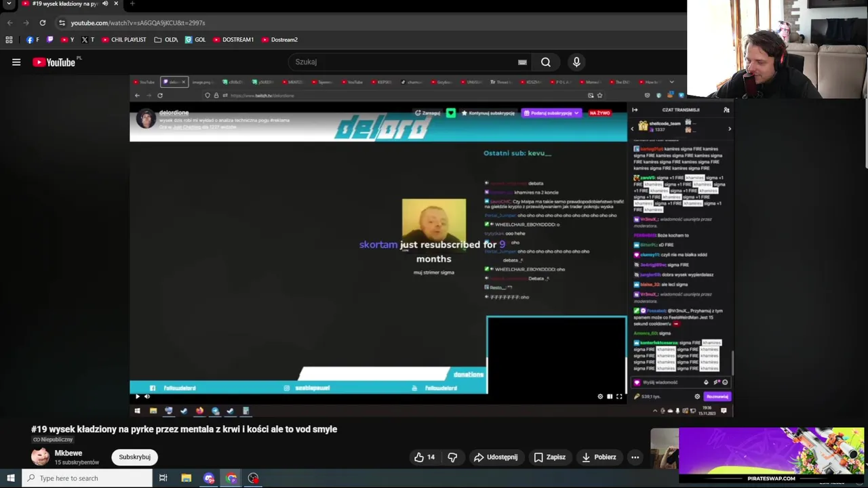Mute the audio on the YouTube tab
Image resolution: width=868 pixels, height=488 pixels.
click(x=104, y=4)
